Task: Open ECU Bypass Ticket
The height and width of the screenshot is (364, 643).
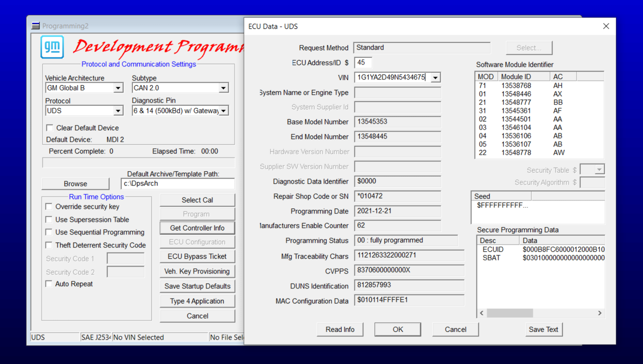Action: 197,256
